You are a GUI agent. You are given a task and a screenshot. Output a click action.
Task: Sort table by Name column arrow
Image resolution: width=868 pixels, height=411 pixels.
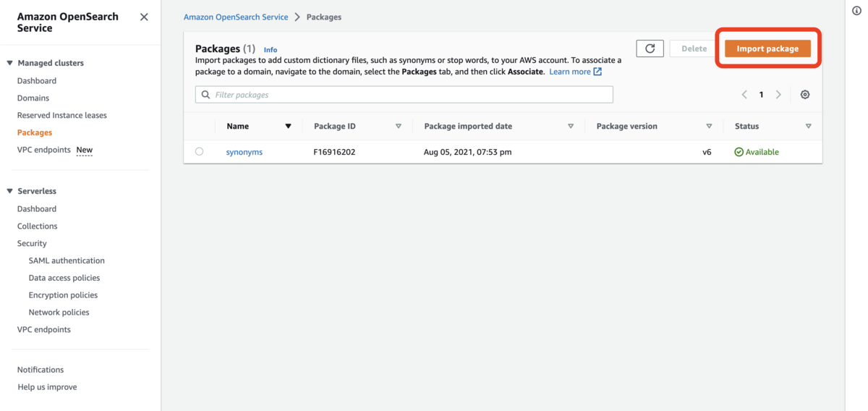click(288, 126)
